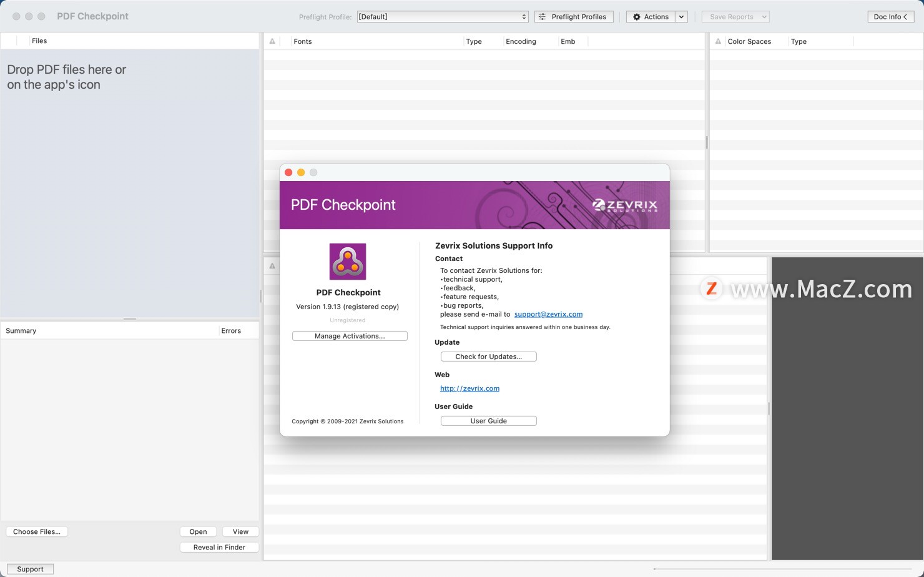Close the About dialog with red button
This screenshot has width=924, height=577.
click(288, 172)
